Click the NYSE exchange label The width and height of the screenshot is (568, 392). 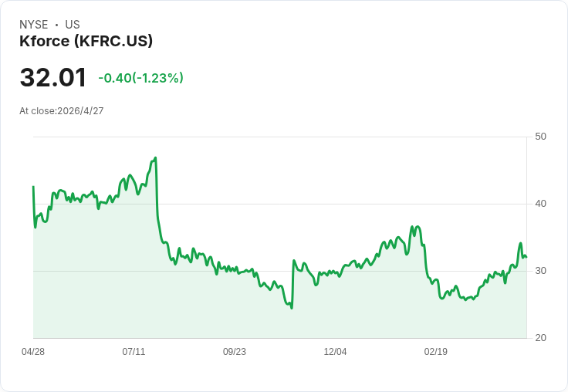point(34,25)
